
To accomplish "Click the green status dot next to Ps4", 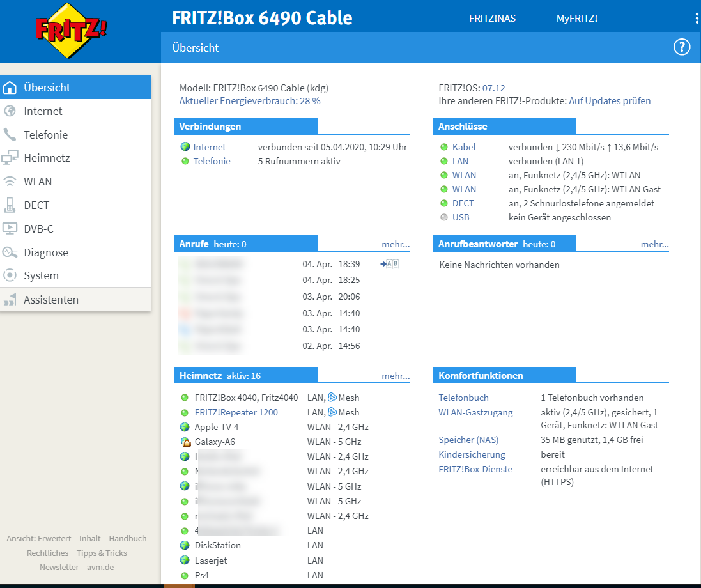I will click(x=185, y=575).
